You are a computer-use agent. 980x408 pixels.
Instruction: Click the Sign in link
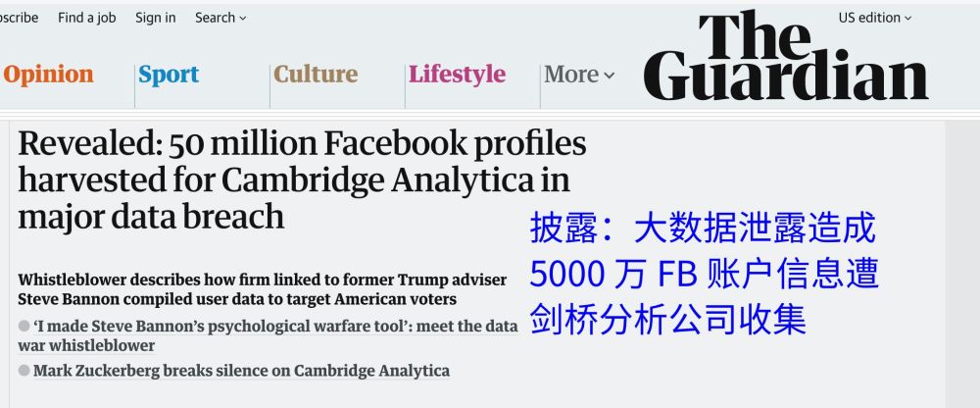156,18
